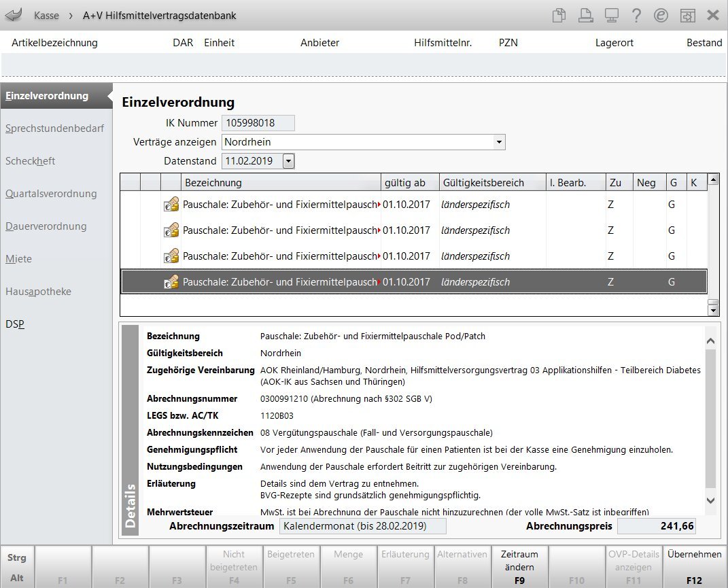Select second Pauschale Zubehör row text
The height and width of the screenshot is (588, 728).
click(281, 230)
